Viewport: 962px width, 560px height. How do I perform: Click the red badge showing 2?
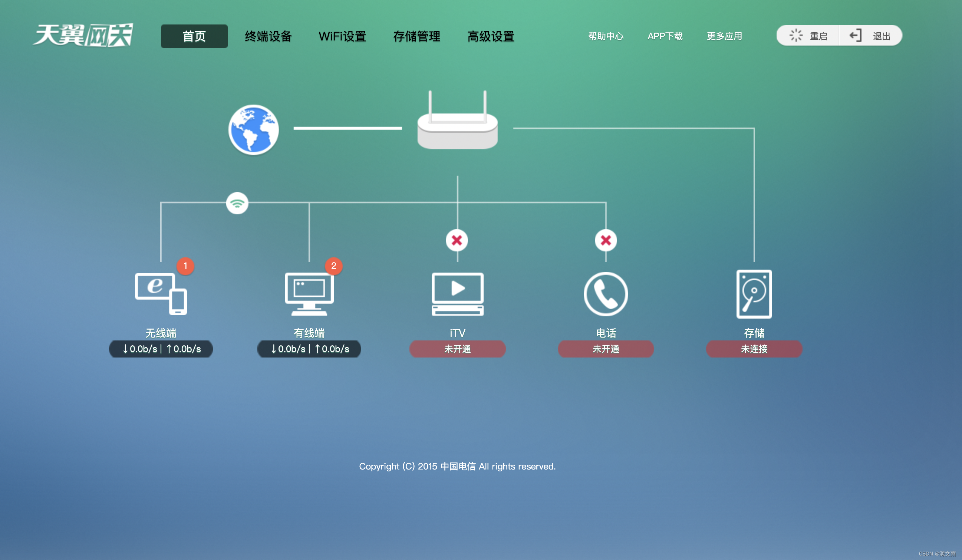click(334, 266)
